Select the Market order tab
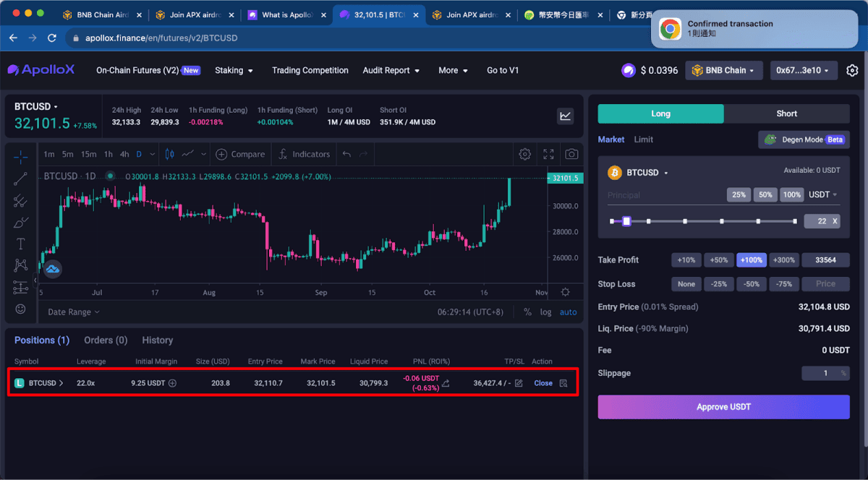Image resolution: width=868 pixels, height=480 pixels. click(611, 140)
